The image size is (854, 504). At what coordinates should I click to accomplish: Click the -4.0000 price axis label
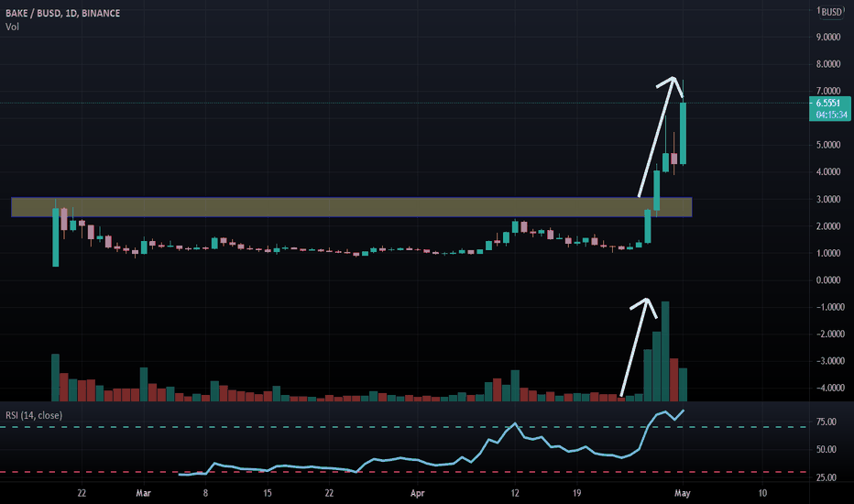[x=829, y=388]
